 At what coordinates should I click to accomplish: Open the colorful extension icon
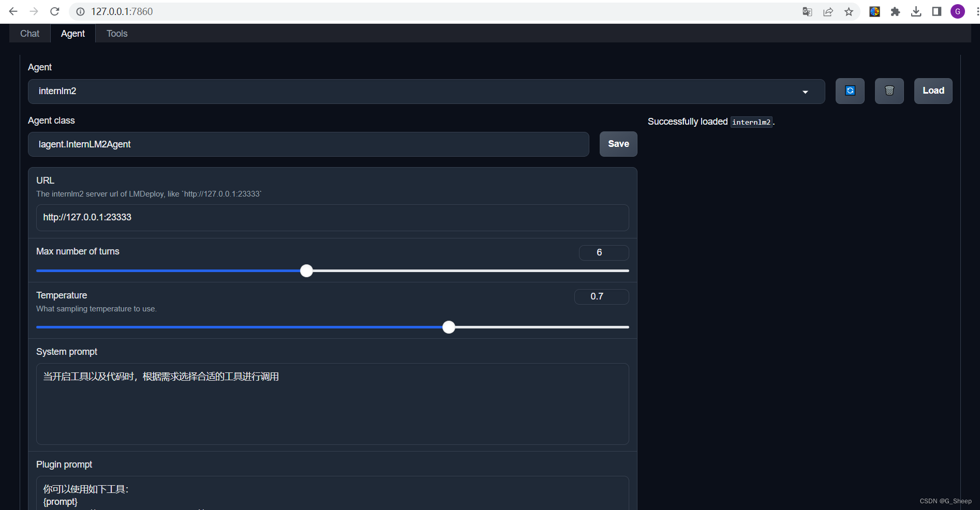[874, 11]
